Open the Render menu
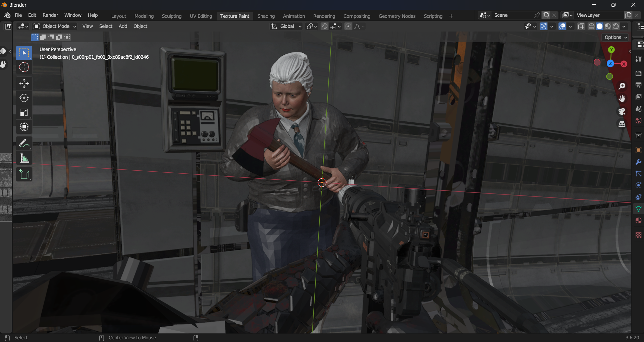Image resolution: width=644 pixels, height=342 pixels. coord(50,15)
